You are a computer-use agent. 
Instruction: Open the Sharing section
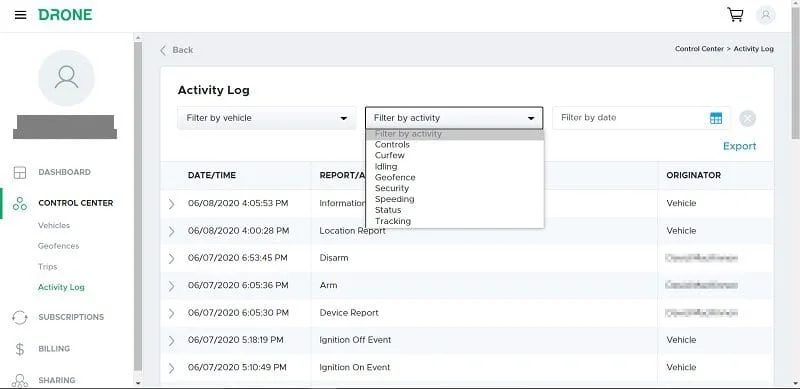pyautogui.click(x=57, y=380)
